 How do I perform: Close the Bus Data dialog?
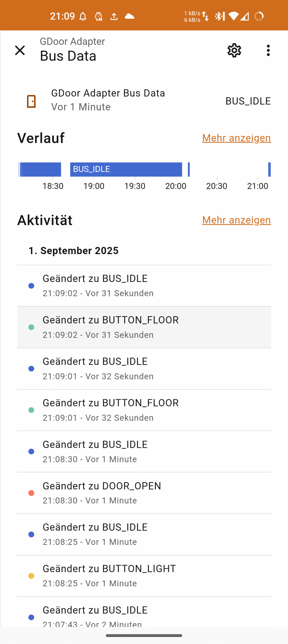(x=20, y=50)
